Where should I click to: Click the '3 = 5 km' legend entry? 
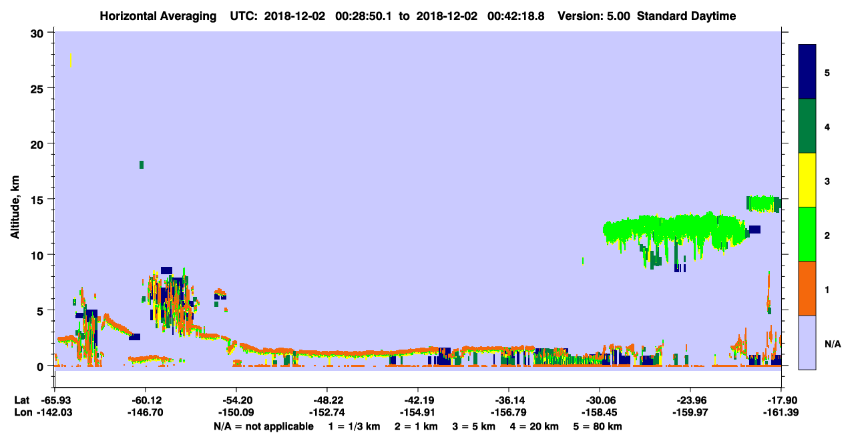[x=473, y=426]
